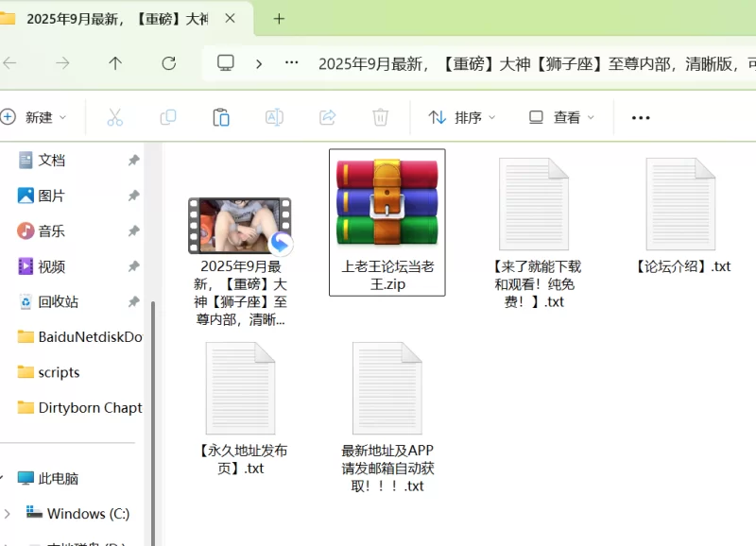
Task: Click the Copy icon in toolbar
Action: (168, 117)
